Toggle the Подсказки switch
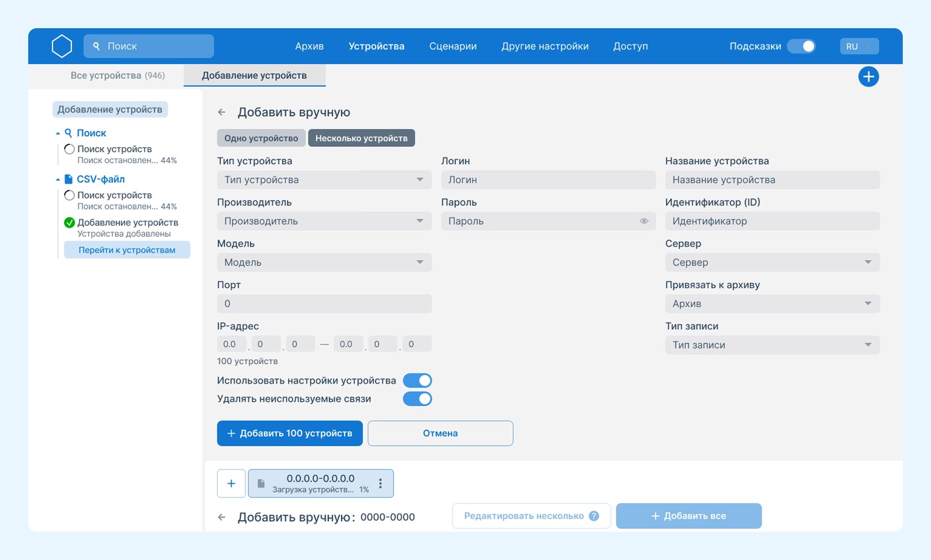This screenshot has width=931, height=560. 802,46
